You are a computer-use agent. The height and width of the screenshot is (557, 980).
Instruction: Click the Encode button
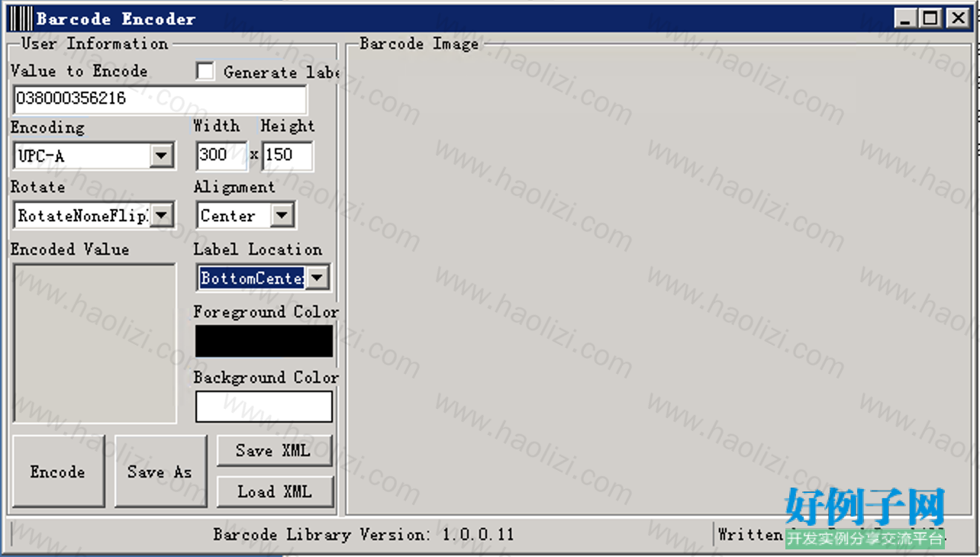[x=58, y=472]
